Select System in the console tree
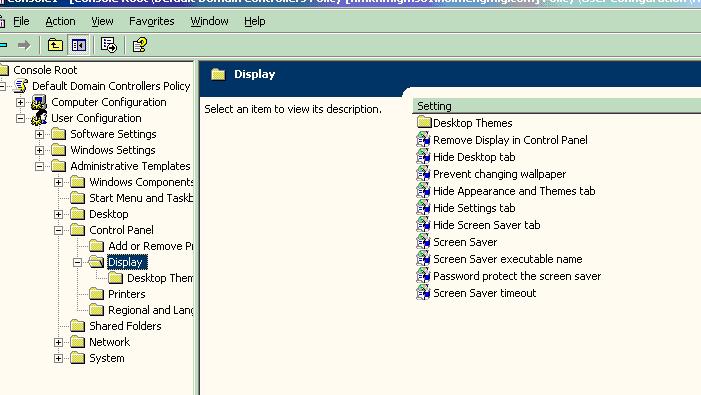The width and height of the screenshot is (701, 395). point(107,358)
